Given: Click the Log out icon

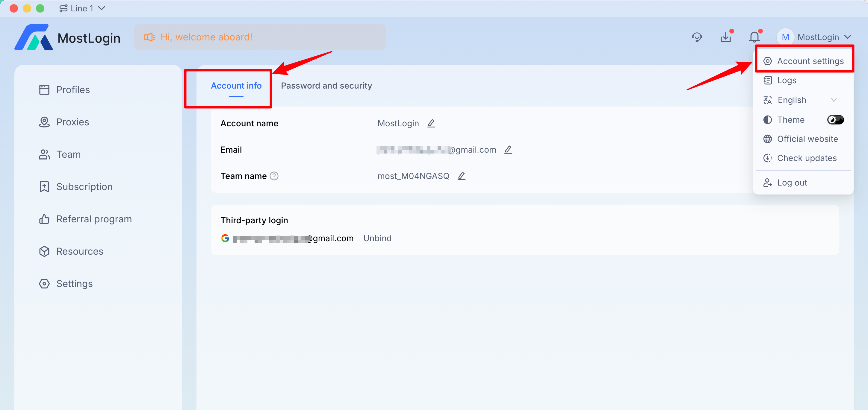Looking at the screenshot, I should (768, 183).
